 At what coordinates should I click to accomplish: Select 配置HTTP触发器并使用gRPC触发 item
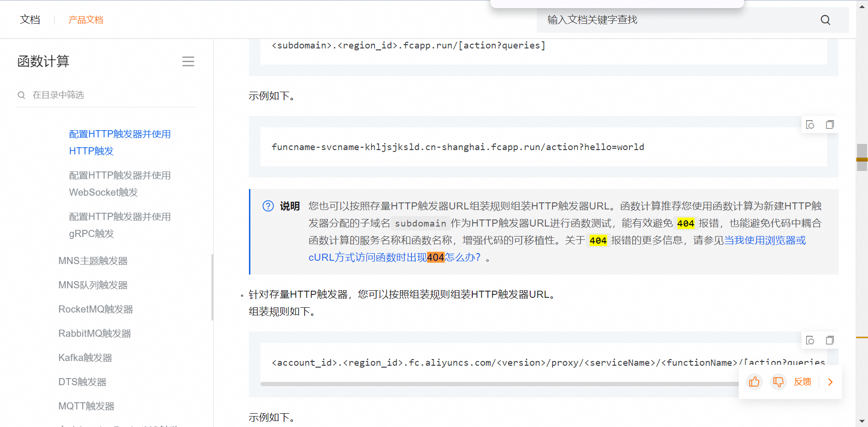click(x=120, y=225)
